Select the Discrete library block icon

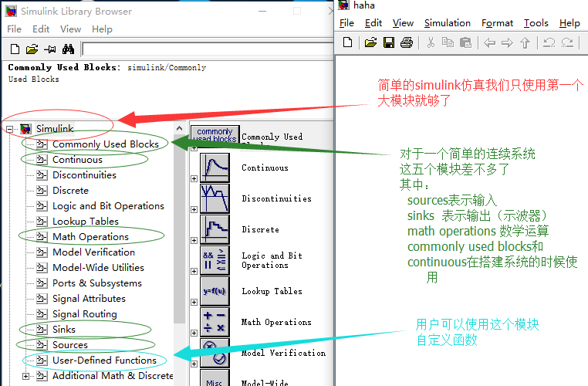215,229
